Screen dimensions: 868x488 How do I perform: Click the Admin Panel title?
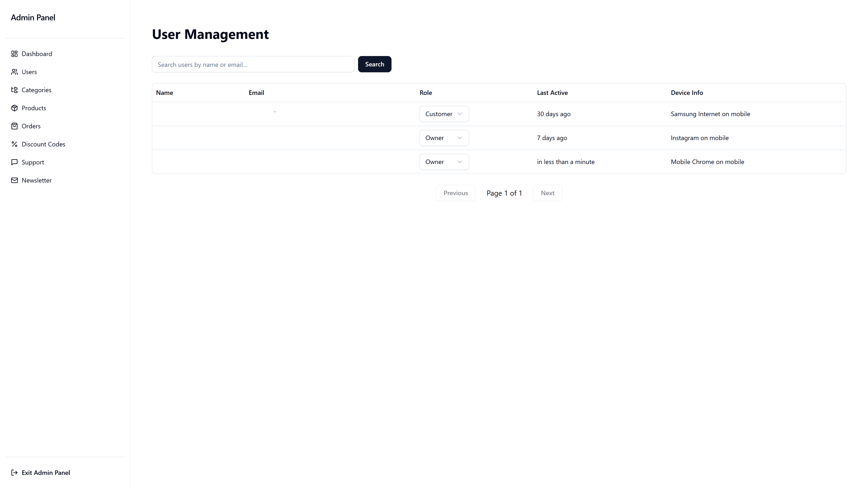(x=33, y=18)
